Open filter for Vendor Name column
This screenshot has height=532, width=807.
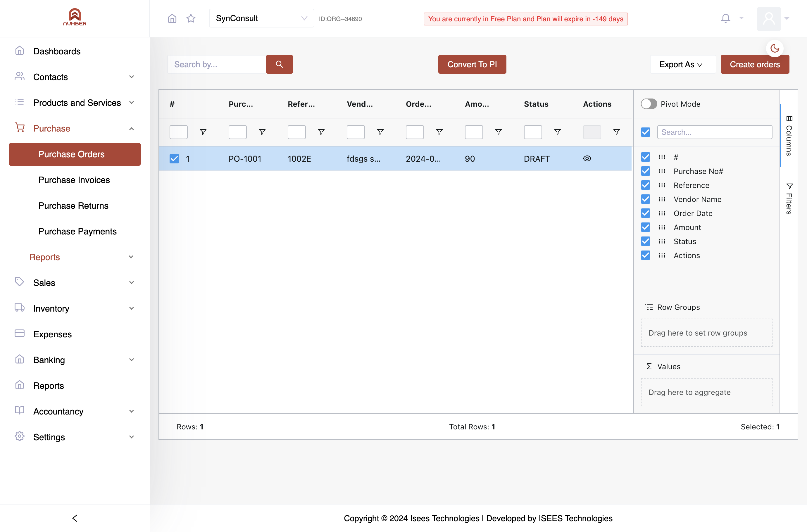click(x=380, y=132)
